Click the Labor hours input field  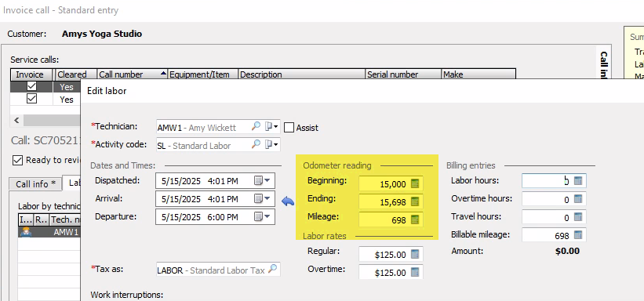[554, 181]
